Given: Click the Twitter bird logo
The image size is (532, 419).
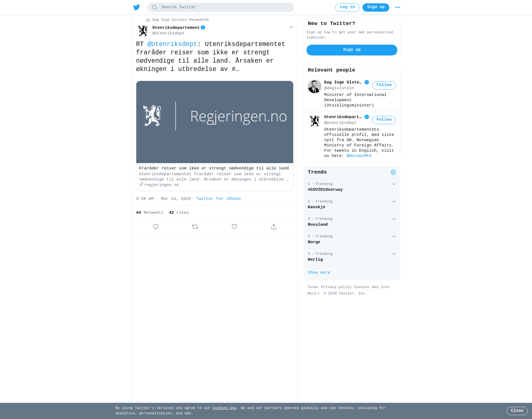Looking at the screenshot, I should (x=136, y=7).
